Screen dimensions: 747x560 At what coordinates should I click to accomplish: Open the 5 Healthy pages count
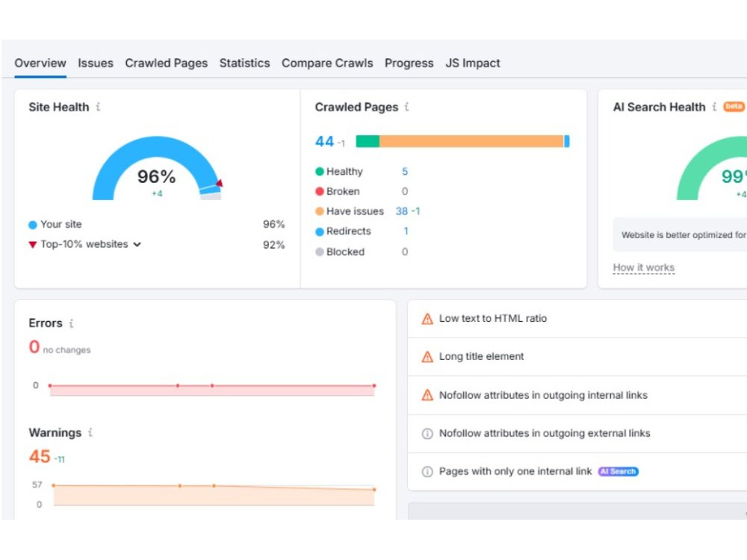pos(405,172)
